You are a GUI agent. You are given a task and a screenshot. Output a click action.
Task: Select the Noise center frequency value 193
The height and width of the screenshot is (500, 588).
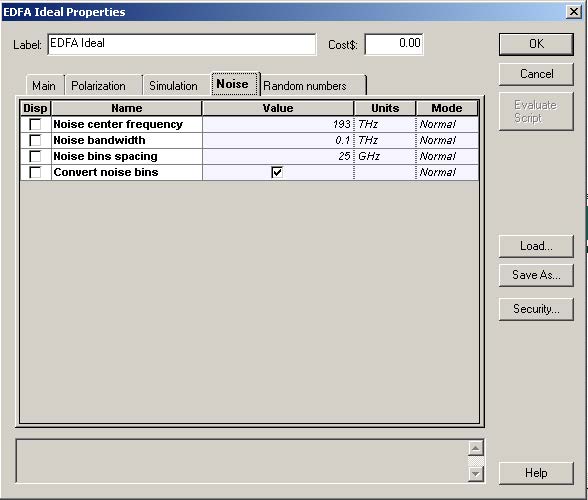(278, 124)
